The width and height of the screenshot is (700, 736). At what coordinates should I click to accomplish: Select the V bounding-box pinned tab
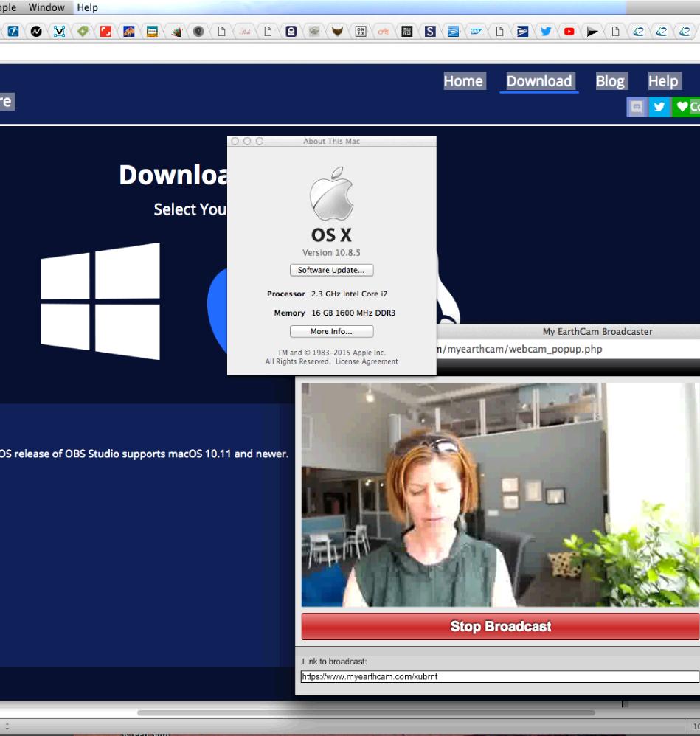click(59, 32)
